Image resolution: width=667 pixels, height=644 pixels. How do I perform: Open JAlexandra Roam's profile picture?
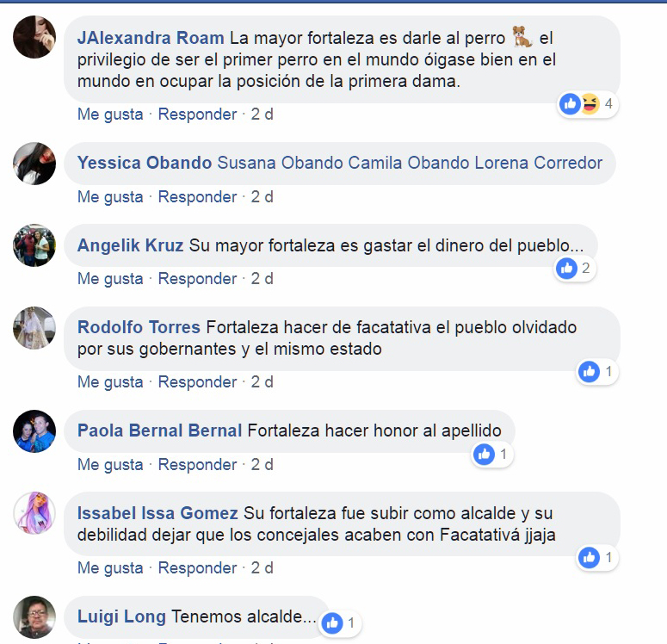point(34,37)
